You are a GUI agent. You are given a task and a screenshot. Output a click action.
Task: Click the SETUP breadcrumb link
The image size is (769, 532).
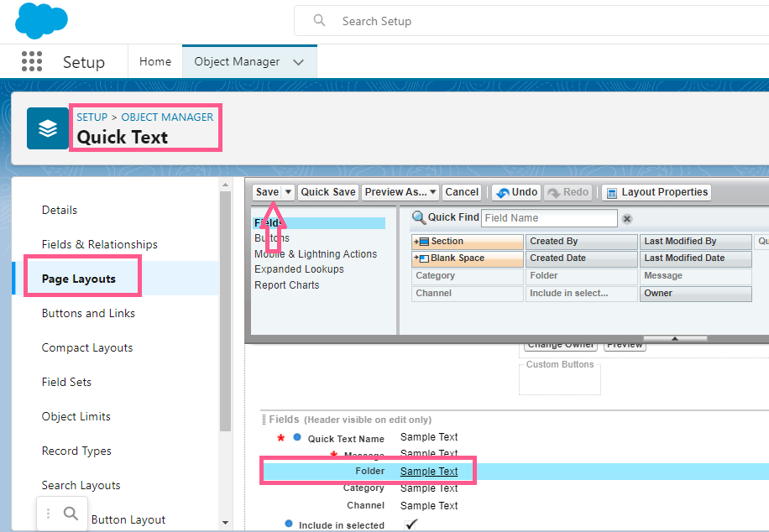(92, 117)
